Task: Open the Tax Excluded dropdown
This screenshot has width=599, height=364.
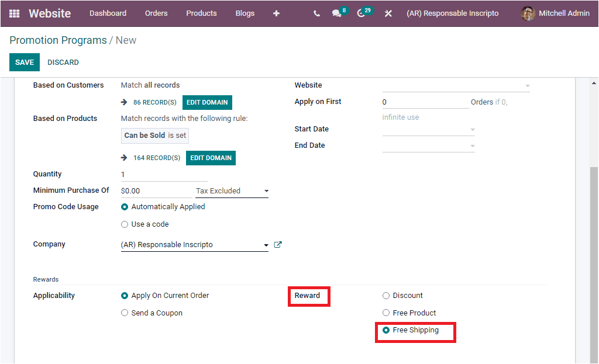Action: click(x=266, y=190)
